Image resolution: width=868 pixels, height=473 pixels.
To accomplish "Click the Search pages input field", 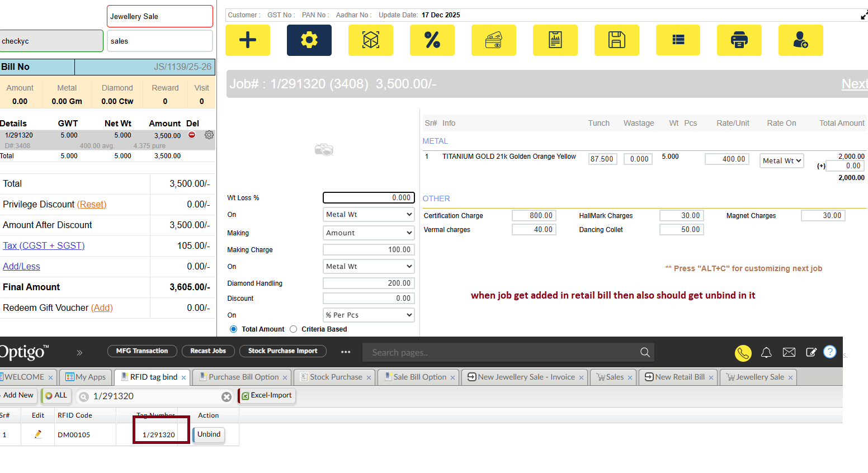I will pyautogui.click(x=503, y=353).
